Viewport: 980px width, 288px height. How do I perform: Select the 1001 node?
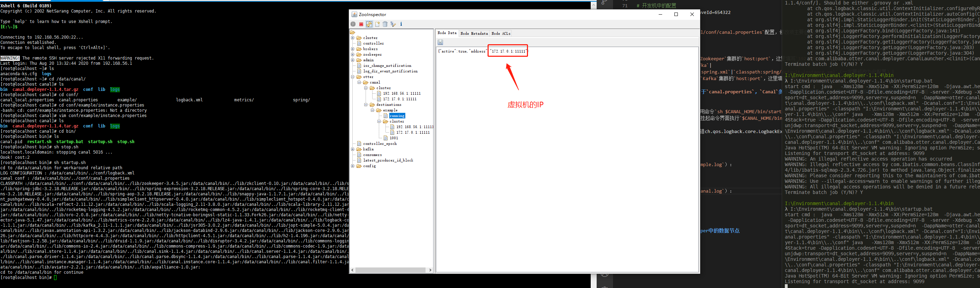(x=394, y=138)
